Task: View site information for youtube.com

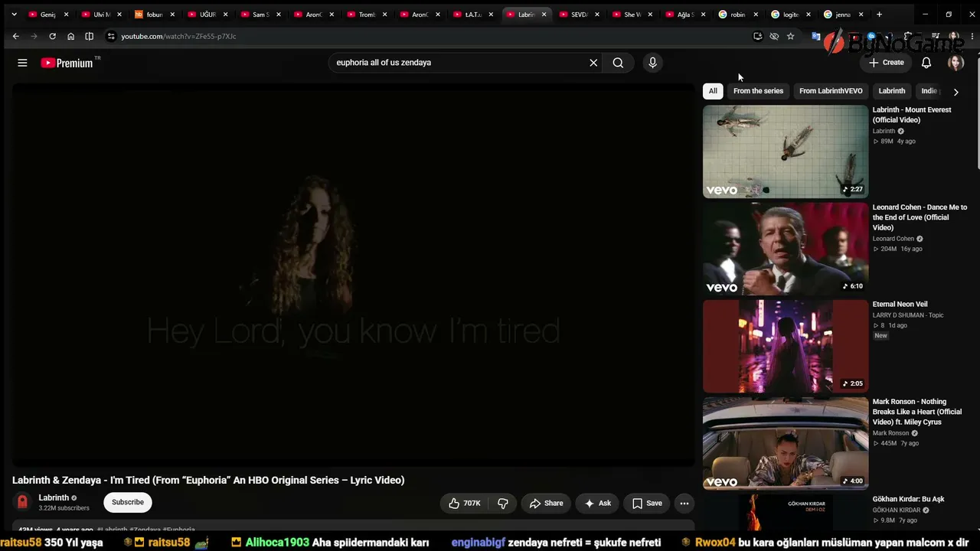Action: point(111,36)
